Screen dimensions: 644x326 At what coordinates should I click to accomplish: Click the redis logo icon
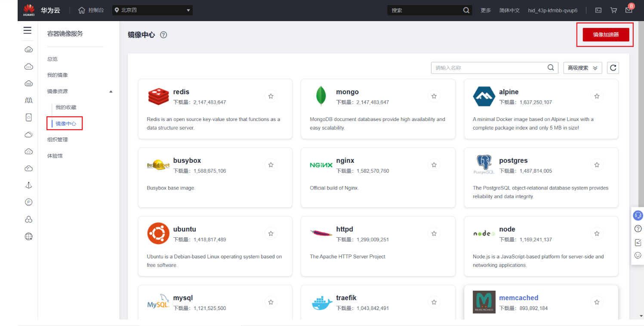pyautogui.click(x=158, y=96)
